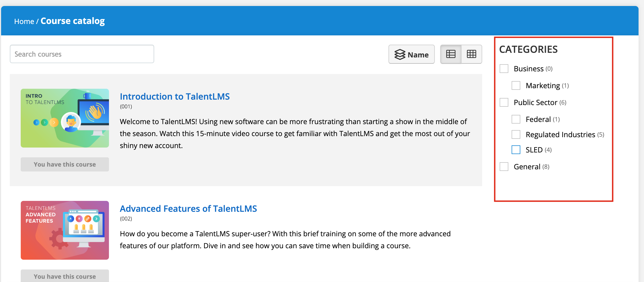
Task: Switch to list view layout icon
Action: (451, 54)
